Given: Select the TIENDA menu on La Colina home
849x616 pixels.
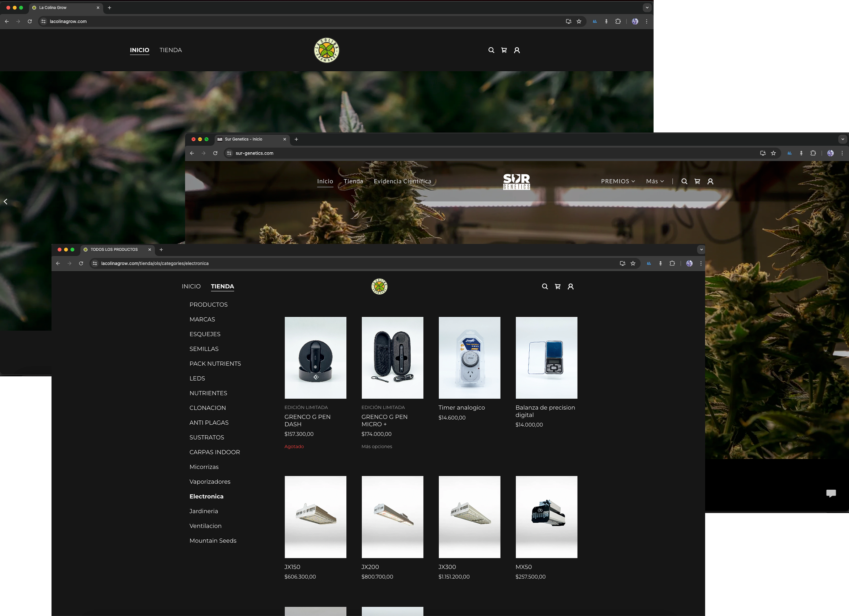Looking at the screenshot, I should coord(170,50).
